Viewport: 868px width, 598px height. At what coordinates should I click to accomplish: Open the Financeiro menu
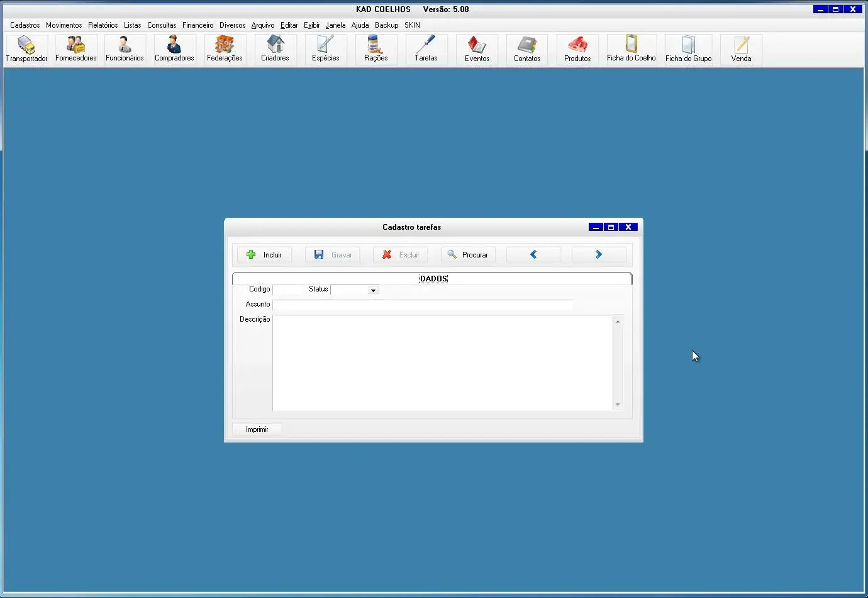tap(198, 25)
